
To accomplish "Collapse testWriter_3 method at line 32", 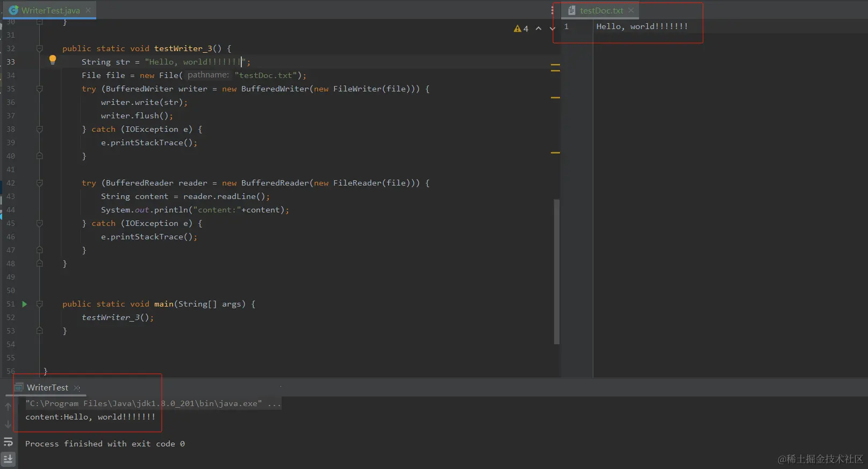I will 39,48.
